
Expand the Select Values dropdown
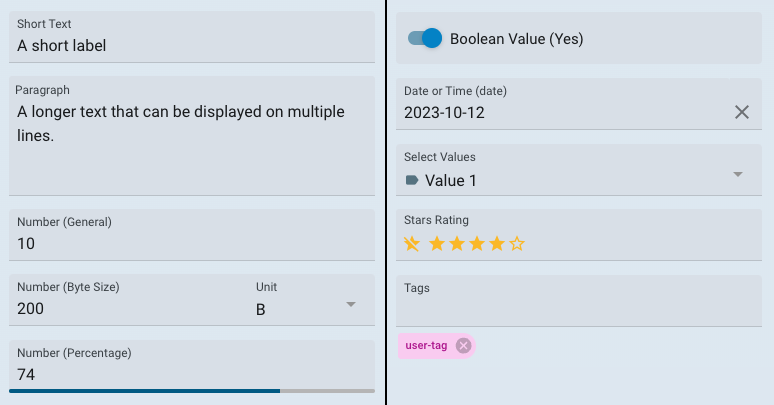coord(737,174)
